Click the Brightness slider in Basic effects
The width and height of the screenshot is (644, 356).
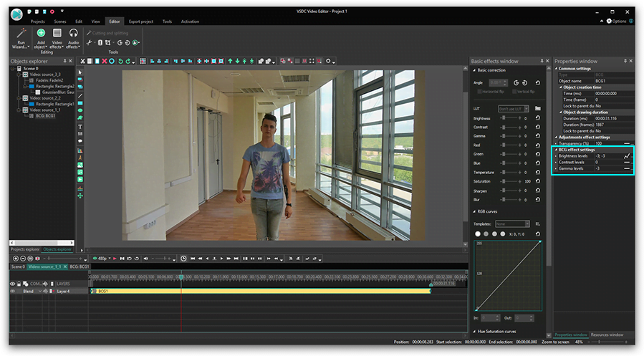(x=511, y=118)
